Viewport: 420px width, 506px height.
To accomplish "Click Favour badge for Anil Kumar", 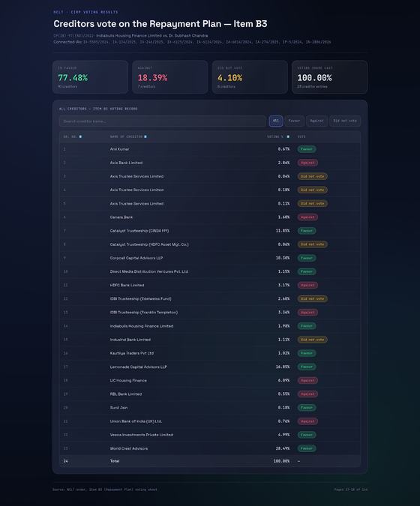I will tap(307, 149).
